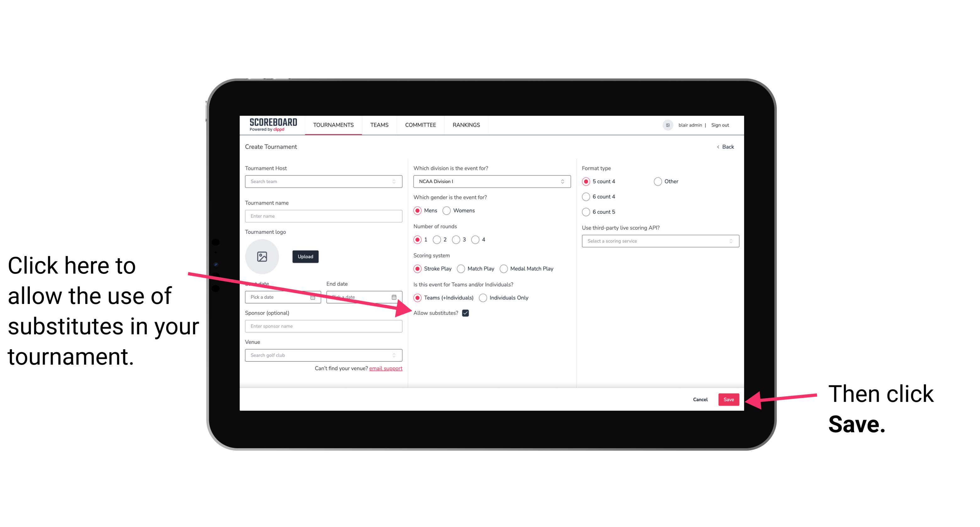Screen dimensions: 980x527
Task: Click the Save button
Action: coord(729,399)
